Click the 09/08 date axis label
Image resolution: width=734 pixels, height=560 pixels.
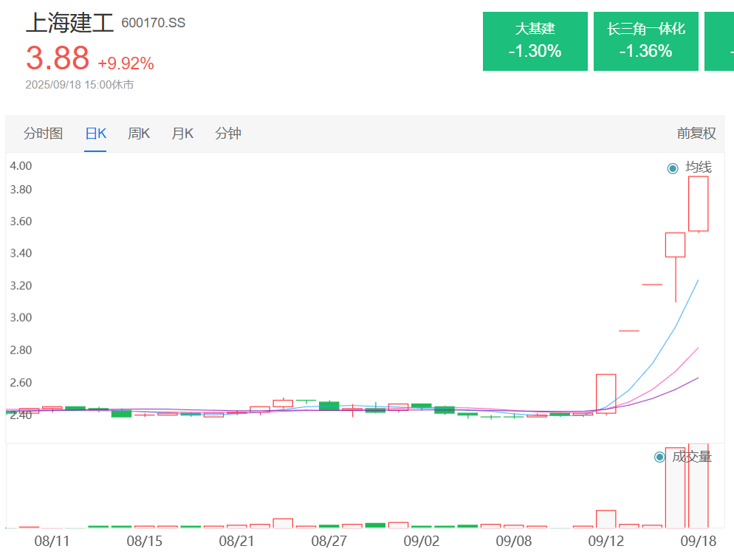(x=513, y=542)
